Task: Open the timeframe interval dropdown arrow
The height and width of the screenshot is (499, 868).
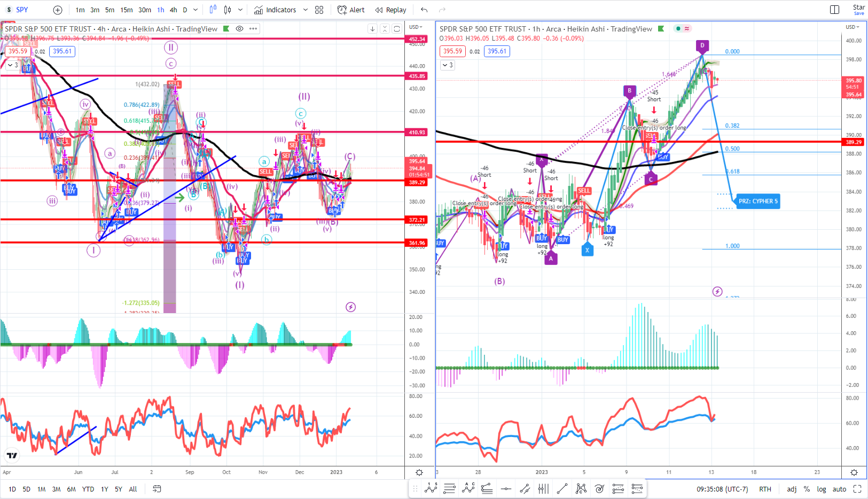Action: point(196,10)
